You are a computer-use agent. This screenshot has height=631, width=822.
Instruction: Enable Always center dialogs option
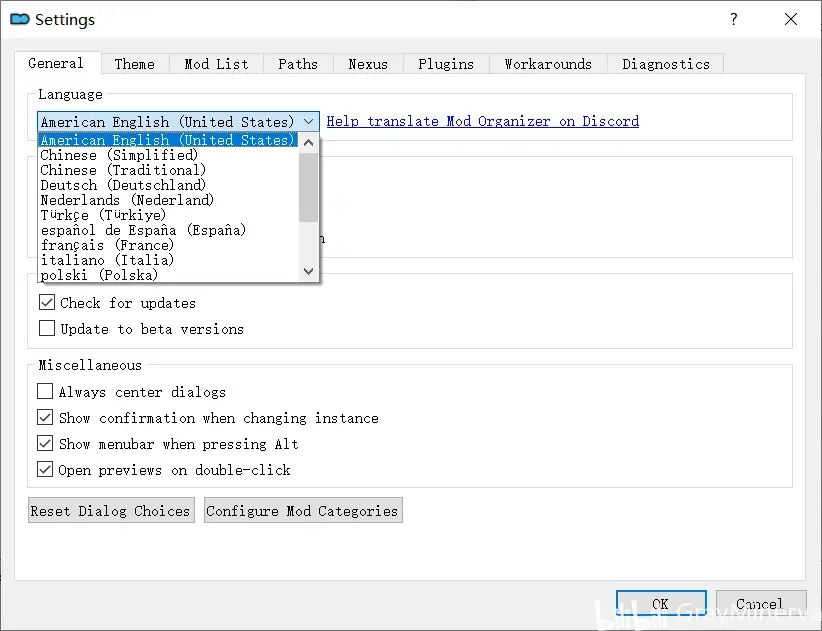[x=46, y=392]
